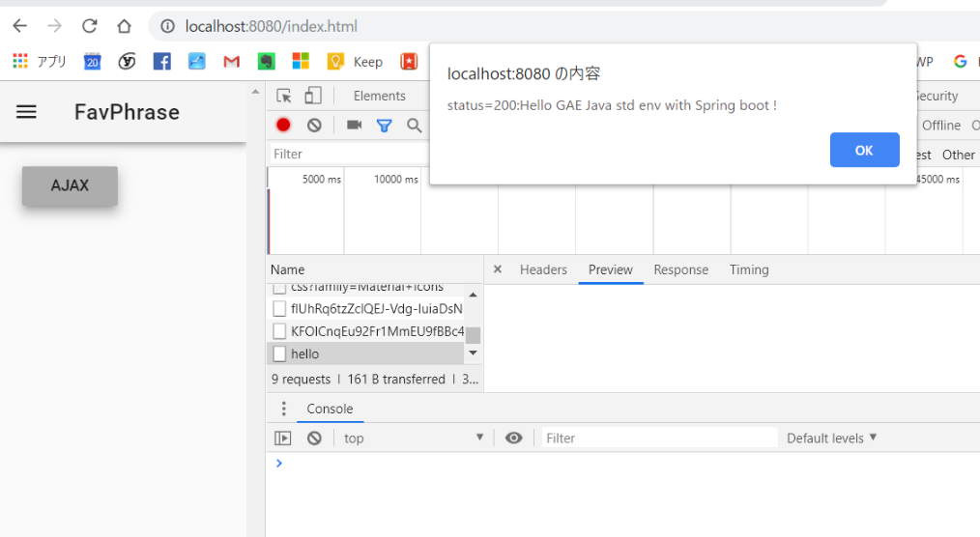Stop recording with the red record button
Viewport: 980px width, 537px height.
(x=284, y=125)
